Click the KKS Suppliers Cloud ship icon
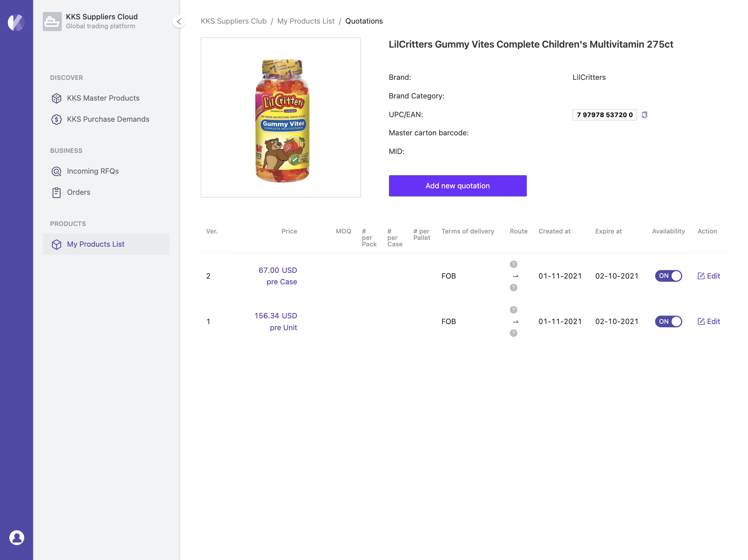 52,21
